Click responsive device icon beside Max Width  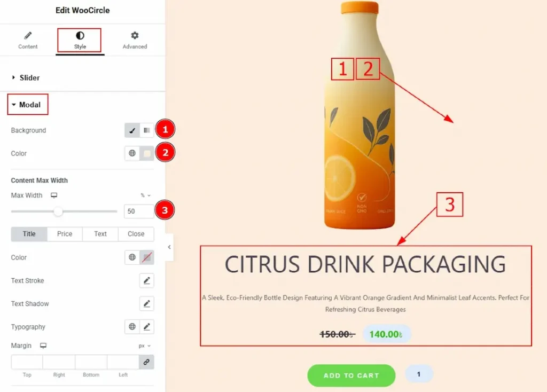click(x=54, y=195)
